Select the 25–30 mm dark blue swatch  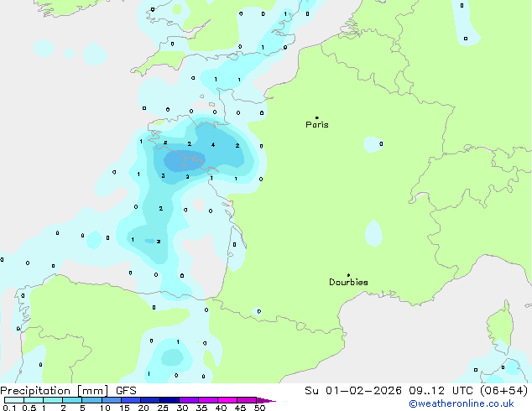point(170,400)
